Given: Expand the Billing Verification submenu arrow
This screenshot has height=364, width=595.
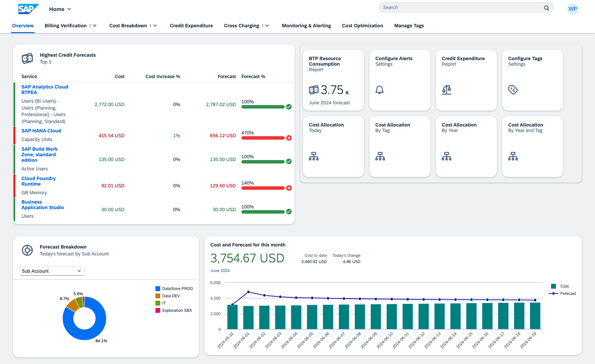Looking at the screenshot, I should 94,26.
